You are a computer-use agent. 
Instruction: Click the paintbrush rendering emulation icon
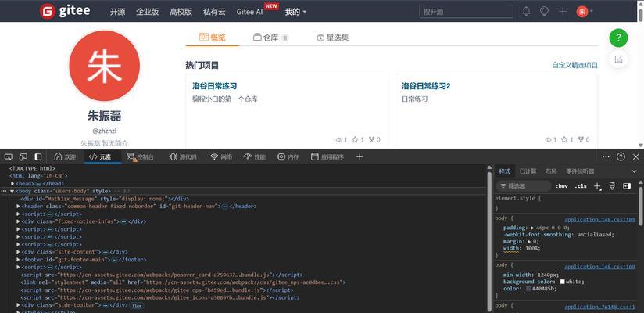[x=612, y=186]
